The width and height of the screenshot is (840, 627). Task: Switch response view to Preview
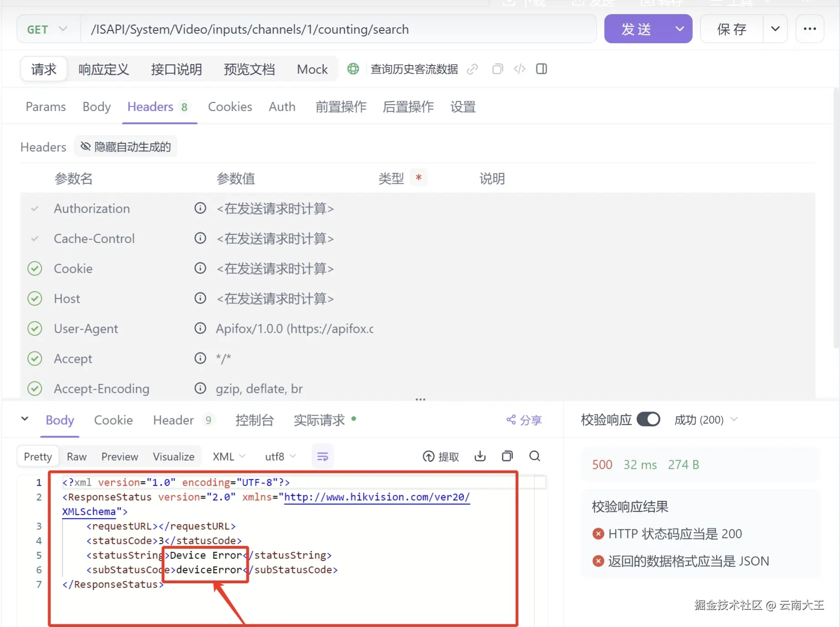point(120,456)
